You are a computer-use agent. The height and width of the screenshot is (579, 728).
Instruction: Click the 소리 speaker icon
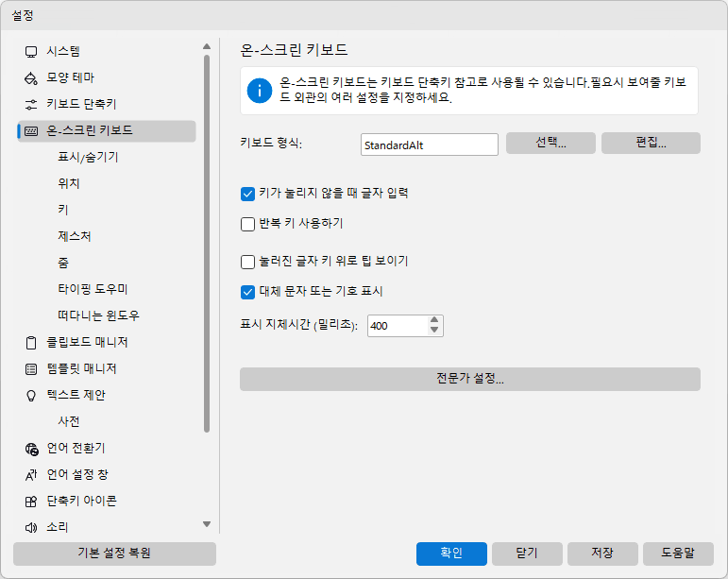[x=31, y=527]
